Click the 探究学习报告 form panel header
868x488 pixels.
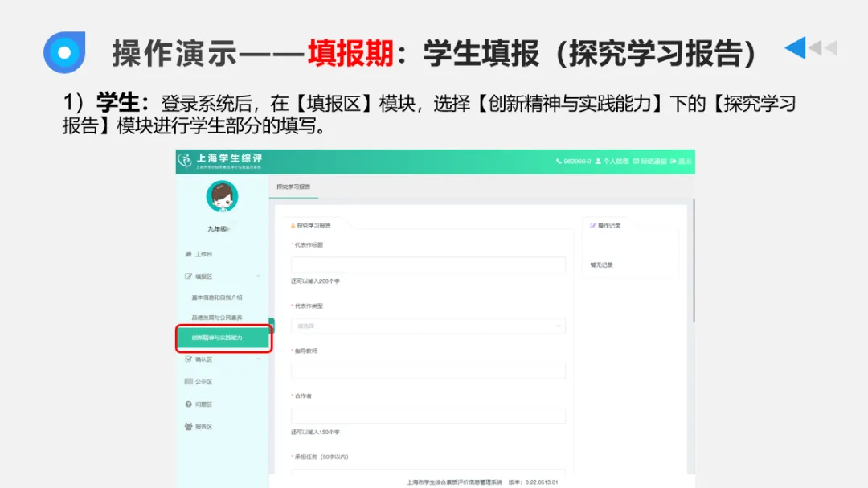[310, 225]
